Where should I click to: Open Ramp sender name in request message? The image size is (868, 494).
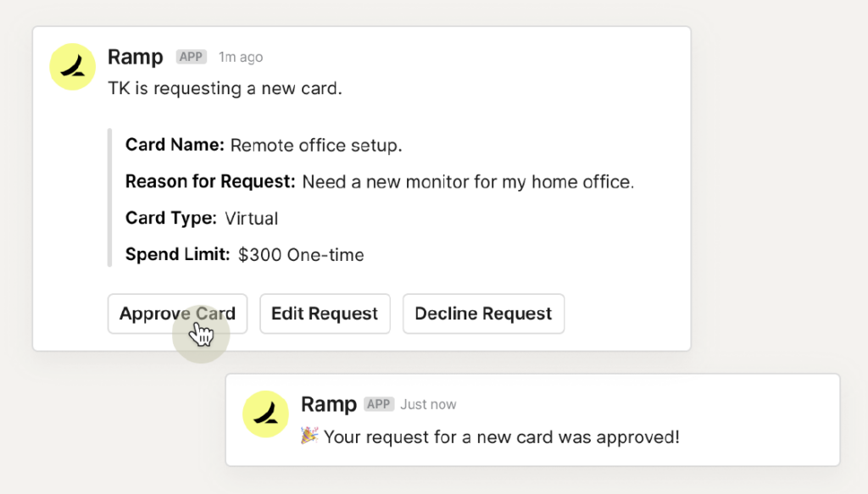pyautogui.click(x=135, y=57)
